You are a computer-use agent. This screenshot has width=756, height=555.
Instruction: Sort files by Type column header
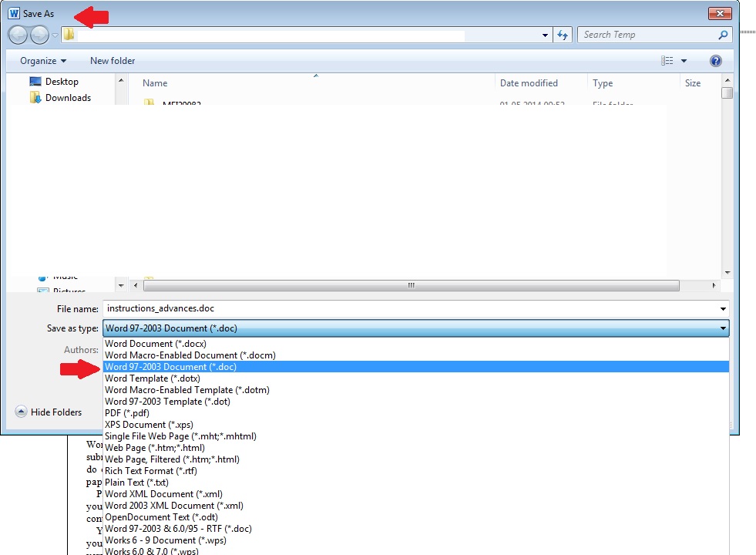click(x=603, y=83)
